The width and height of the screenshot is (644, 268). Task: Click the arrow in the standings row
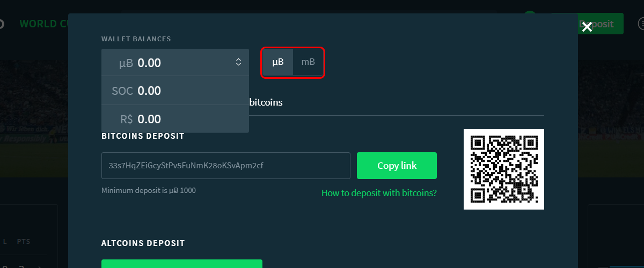[x=40, y=266]
